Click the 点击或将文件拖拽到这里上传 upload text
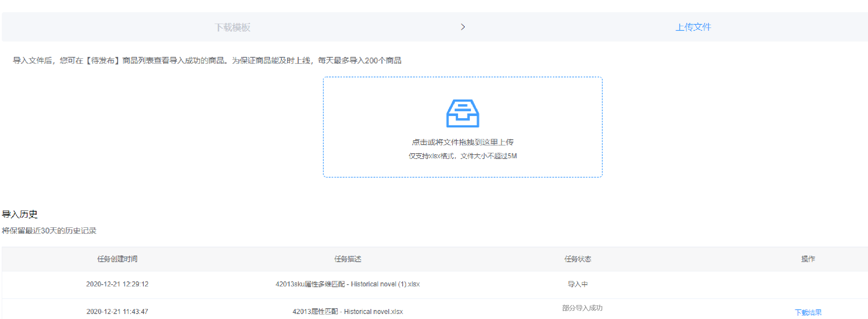 [462, 142]
